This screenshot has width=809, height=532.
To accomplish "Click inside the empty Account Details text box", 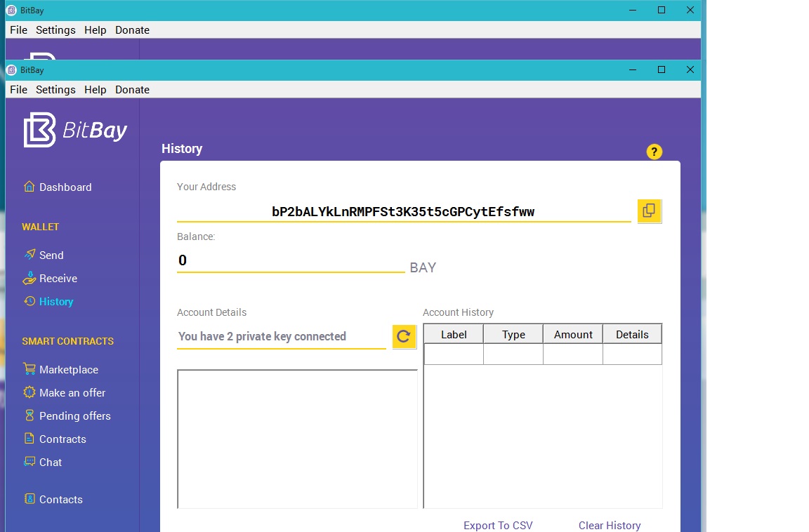I will click(297, 439).
